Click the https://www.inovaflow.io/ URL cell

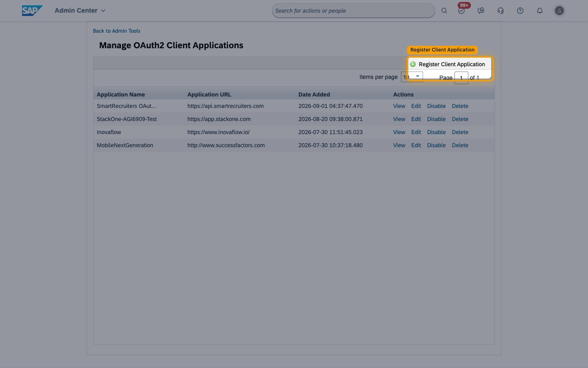click(218, 132)
